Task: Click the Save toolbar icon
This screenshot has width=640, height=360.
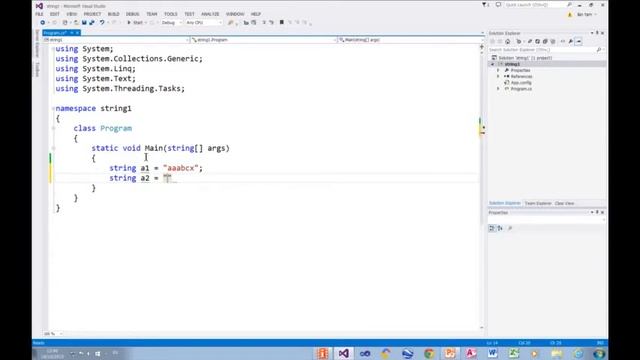Action: (84, 23)
